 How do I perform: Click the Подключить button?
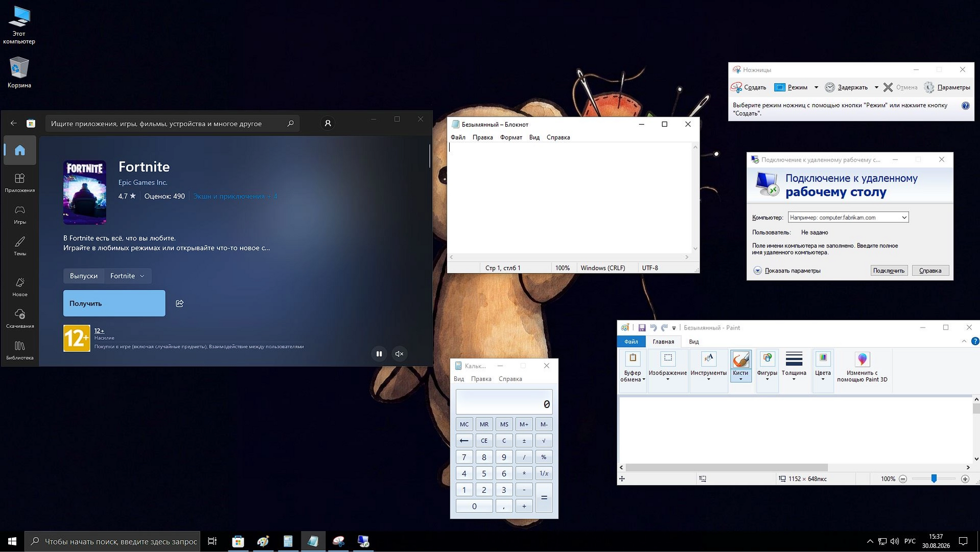[889, 271]
